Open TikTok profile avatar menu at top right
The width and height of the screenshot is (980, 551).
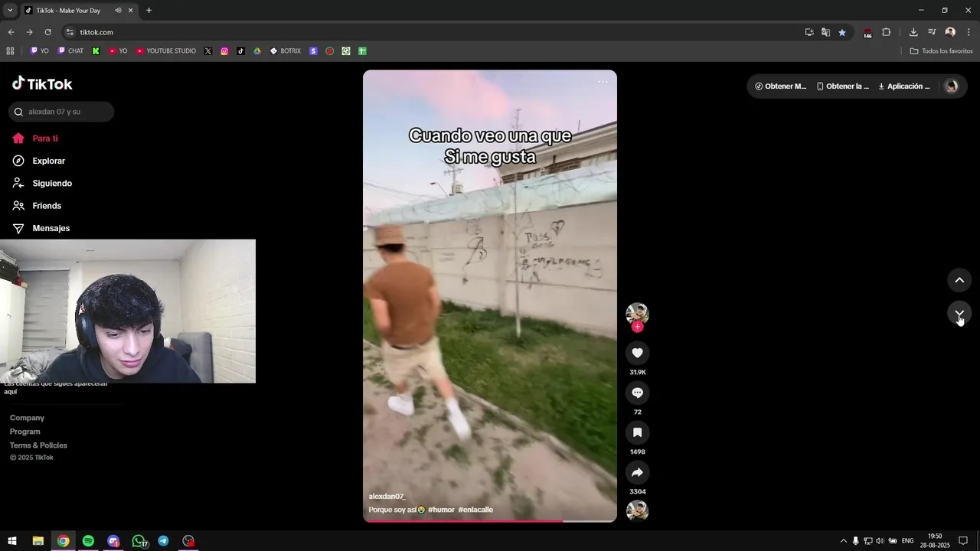pyautogui.click(x=952, y=86)
